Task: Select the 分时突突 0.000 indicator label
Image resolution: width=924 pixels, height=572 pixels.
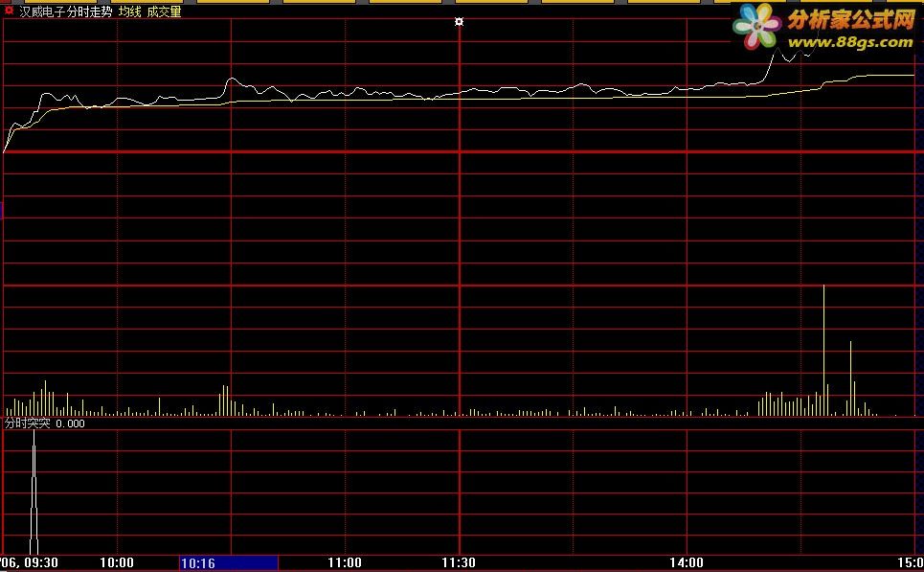Action: 45,423
